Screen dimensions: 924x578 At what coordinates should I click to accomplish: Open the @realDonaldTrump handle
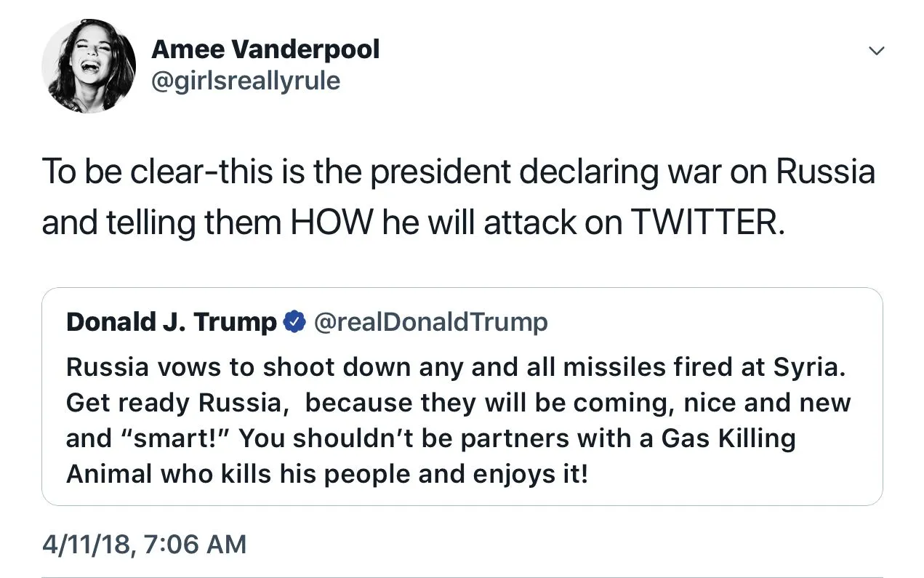430,321
